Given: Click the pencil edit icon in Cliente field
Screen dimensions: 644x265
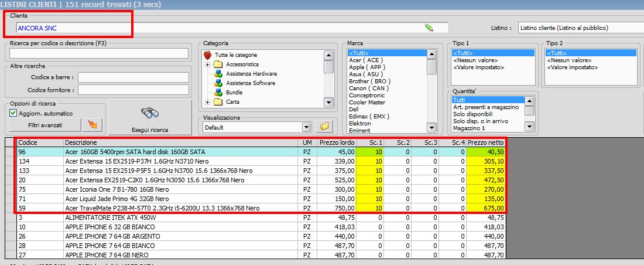Looking at the screenshot, I should [x=429, y=28].
